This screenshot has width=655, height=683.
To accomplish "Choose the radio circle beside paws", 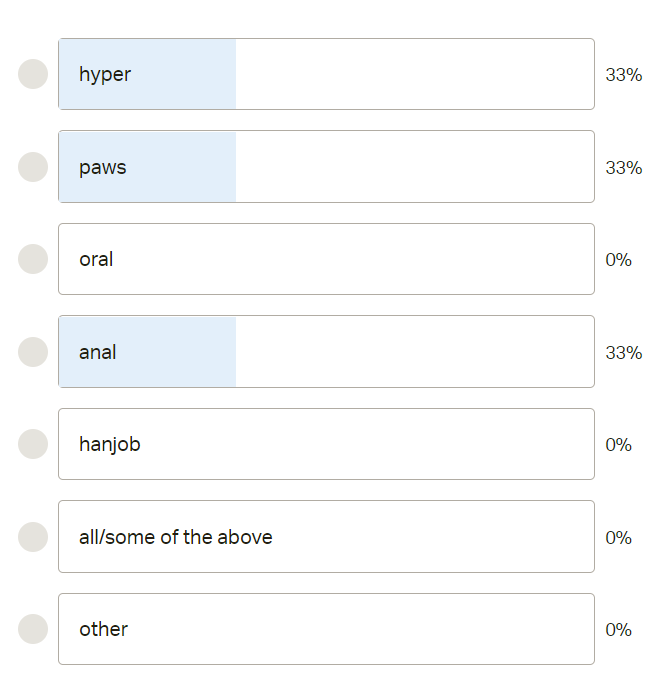I will (33, 167).
